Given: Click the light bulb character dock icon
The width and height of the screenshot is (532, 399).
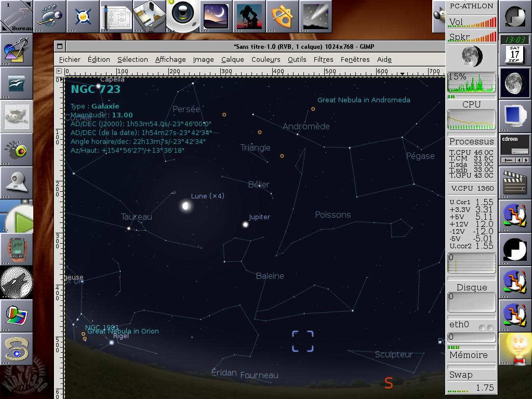Looking at the screenshot, I should pyautogui.click(x=515, y=349).
